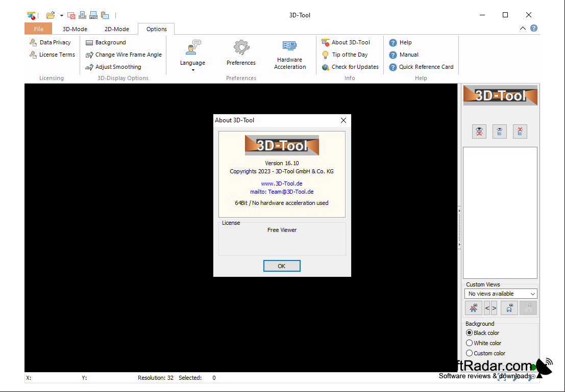Open the Custom Views dropdown
Screen dimensions: 565x392
click(501, 294)
